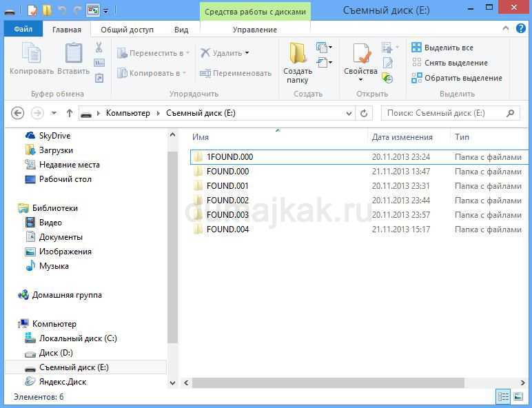Click the Copy path icon below the scissors
Image resolution: width=532 pixels, height=408 pixels.
[x=99, y=63]
